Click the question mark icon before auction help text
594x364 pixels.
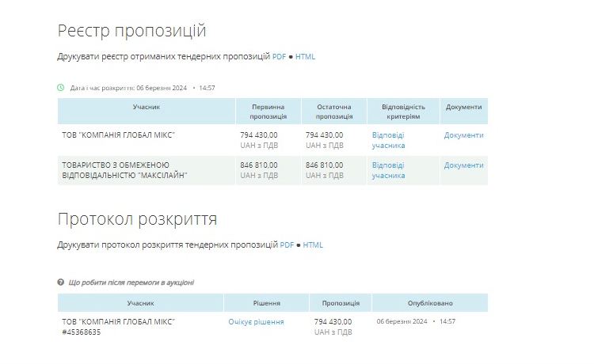coord(61,282)
